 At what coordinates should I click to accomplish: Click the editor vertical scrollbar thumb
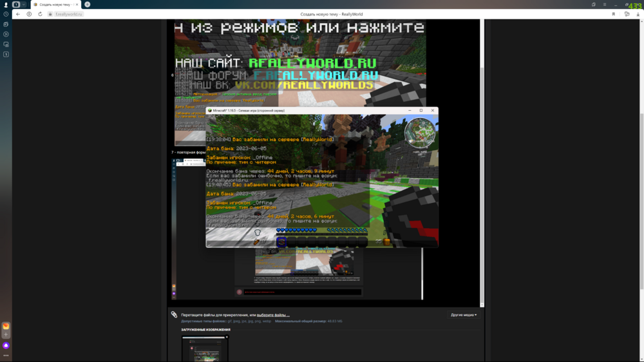click(x=482, y=186)
